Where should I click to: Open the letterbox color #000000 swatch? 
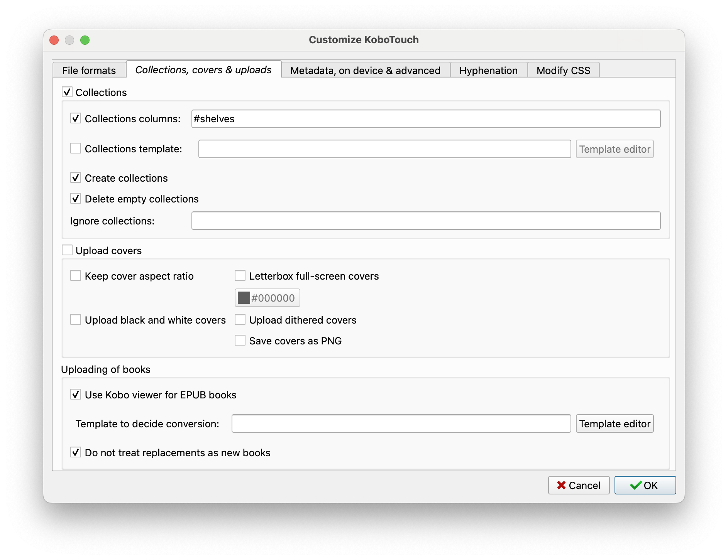click(x=267, y=298)
